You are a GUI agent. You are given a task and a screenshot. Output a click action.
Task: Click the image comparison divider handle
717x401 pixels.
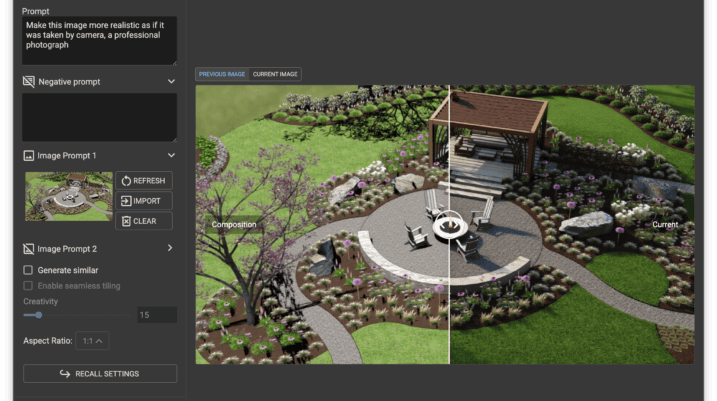[449, 225]
